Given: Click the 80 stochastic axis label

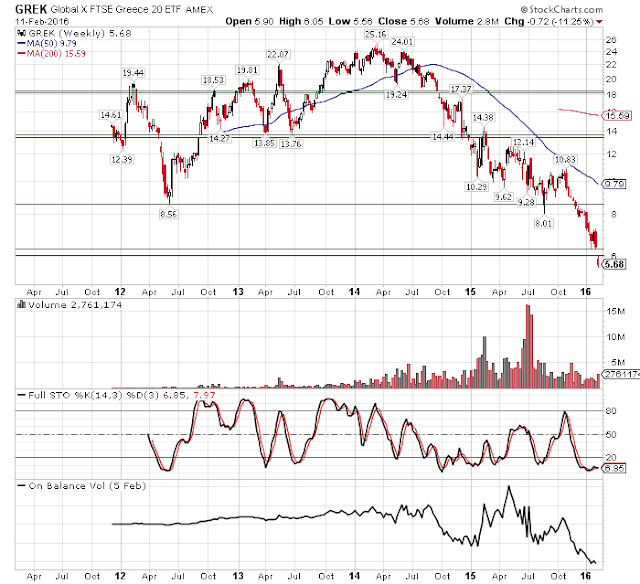Looking at the screenshot, I should [611, 411].
